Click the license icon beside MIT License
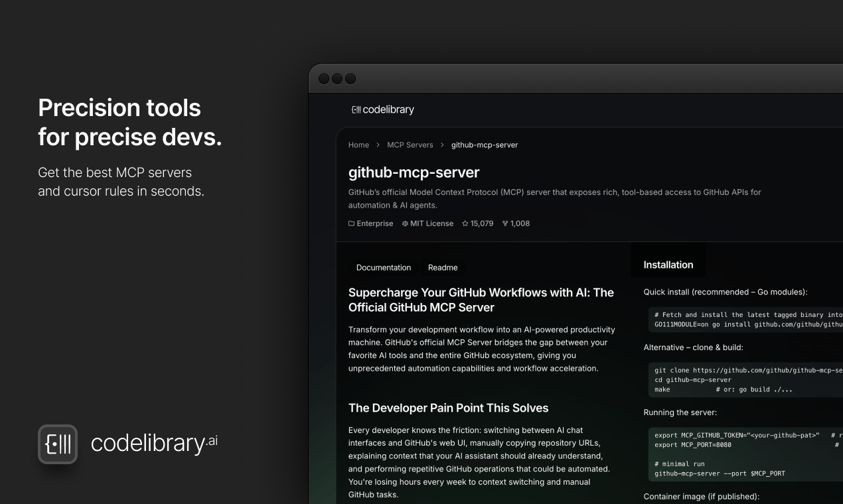This screenshot has height=504, width=843. pyautogui.click(x=405, y=223)
